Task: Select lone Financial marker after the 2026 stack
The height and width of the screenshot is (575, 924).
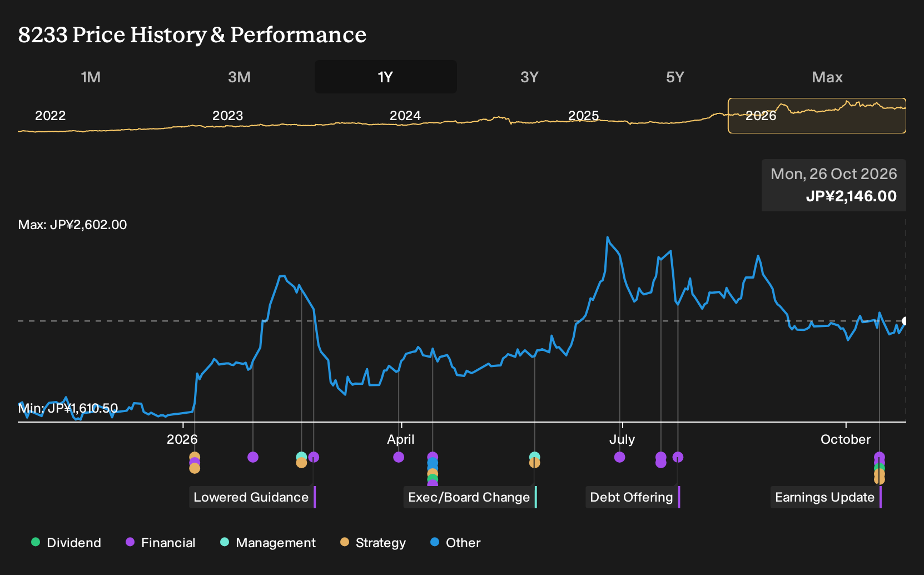Action: (x=253, y=457)
